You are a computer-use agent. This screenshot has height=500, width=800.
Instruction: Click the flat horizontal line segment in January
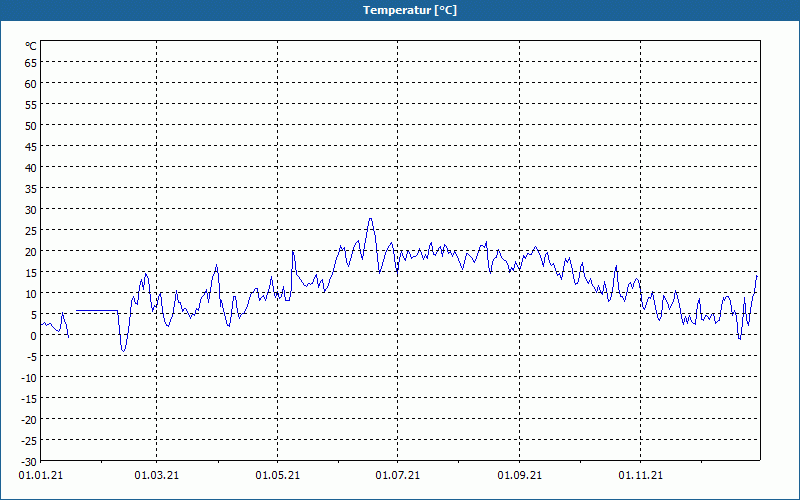[x=97, y=311]
